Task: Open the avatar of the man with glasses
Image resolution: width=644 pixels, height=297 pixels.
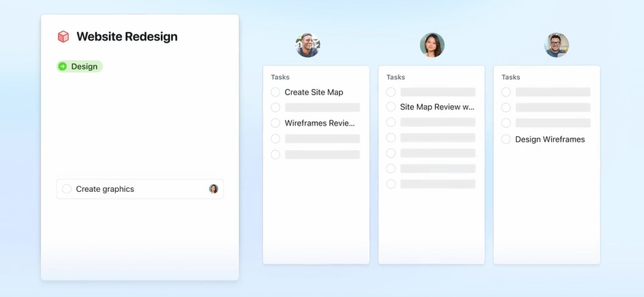Action: click(x=556, y=45)
